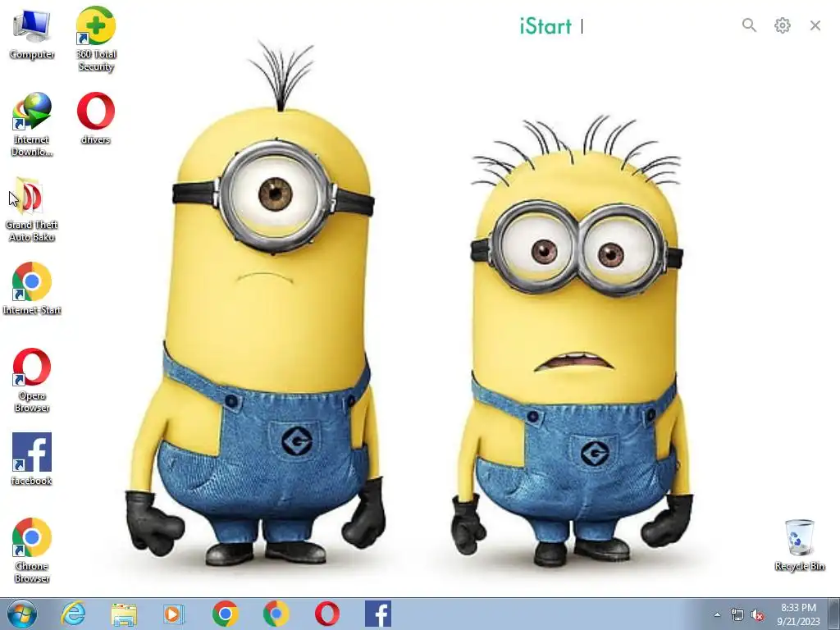Screen dimensions: 840x630
Task: Launch Windows Media Player from taskbar
Action: [x=174, y=614]
